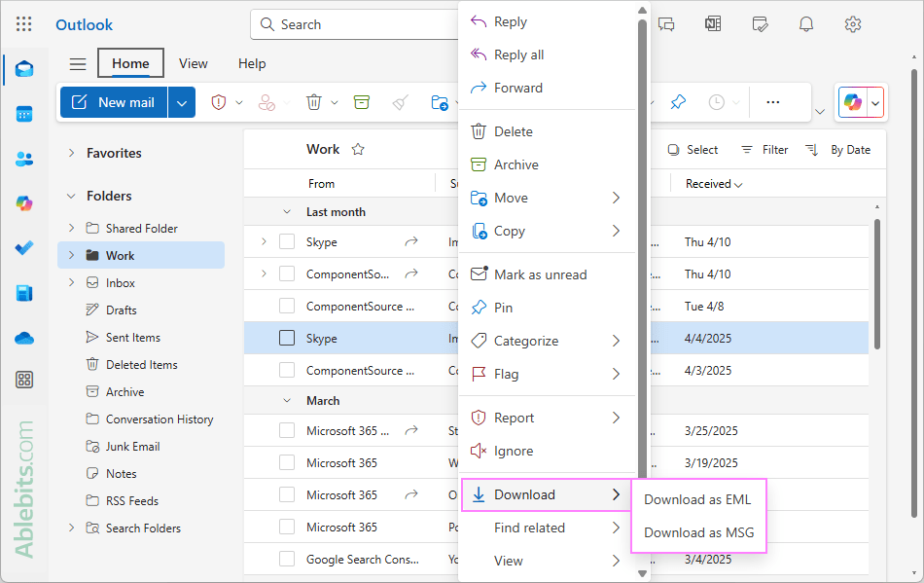Viewport: 924px width, 583px height.
Task: Click the Snooze clock icon in ribbon
Action: click(716, 102)
